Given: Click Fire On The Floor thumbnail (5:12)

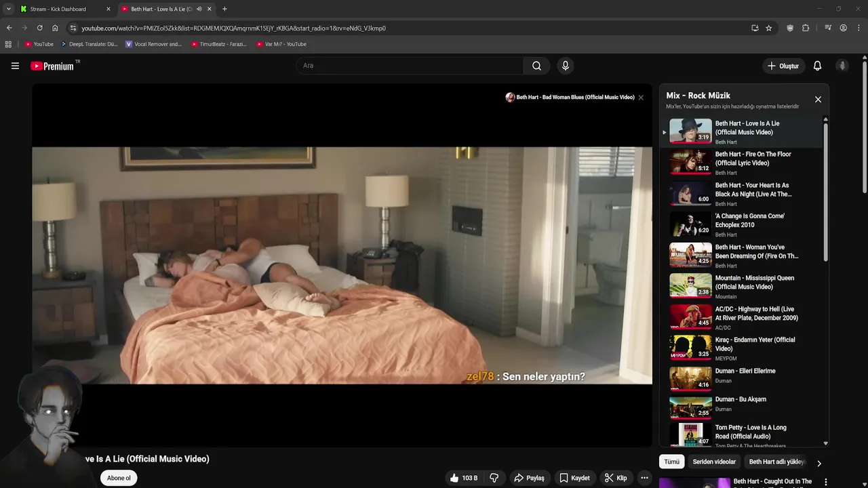Looking at the screenshot, I should (690, 162).
